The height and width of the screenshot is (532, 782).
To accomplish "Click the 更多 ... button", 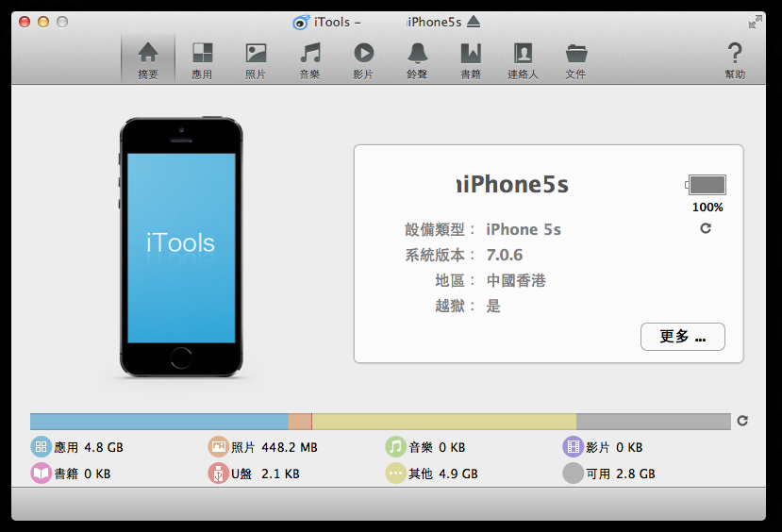I will (x=683, y=337).
